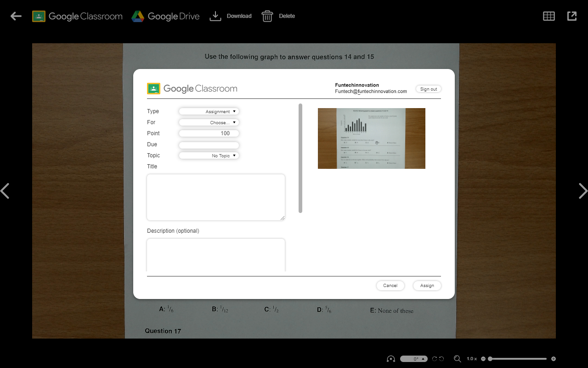Click the Due date field
Viewport: 588px width, 368px height.
[x=209, y=144]
